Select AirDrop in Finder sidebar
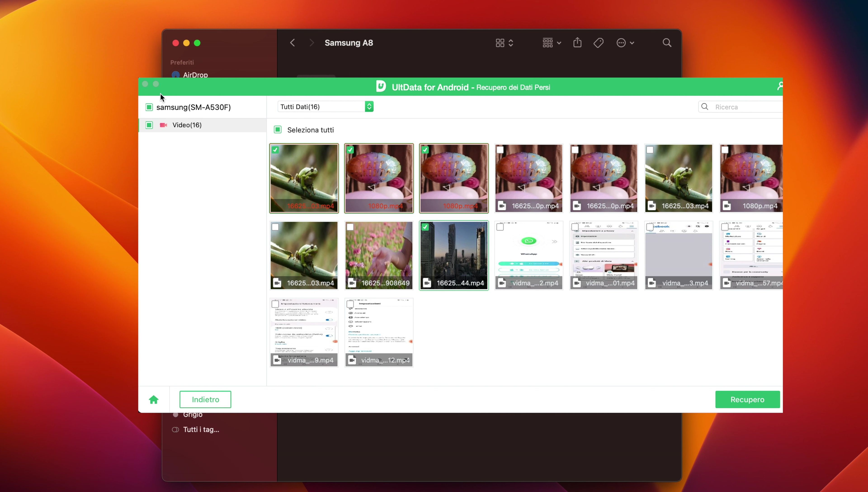This screenshot has width=868, height=492. click(x=195, y=75)
